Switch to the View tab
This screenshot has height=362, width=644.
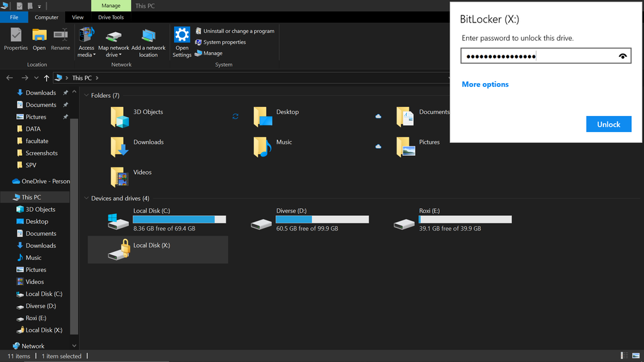[77, 17]
